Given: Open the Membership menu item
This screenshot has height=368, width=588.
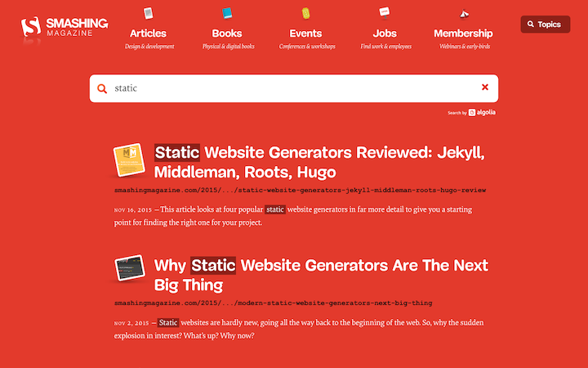Looking at the screenshot, I should pos(463,34).
